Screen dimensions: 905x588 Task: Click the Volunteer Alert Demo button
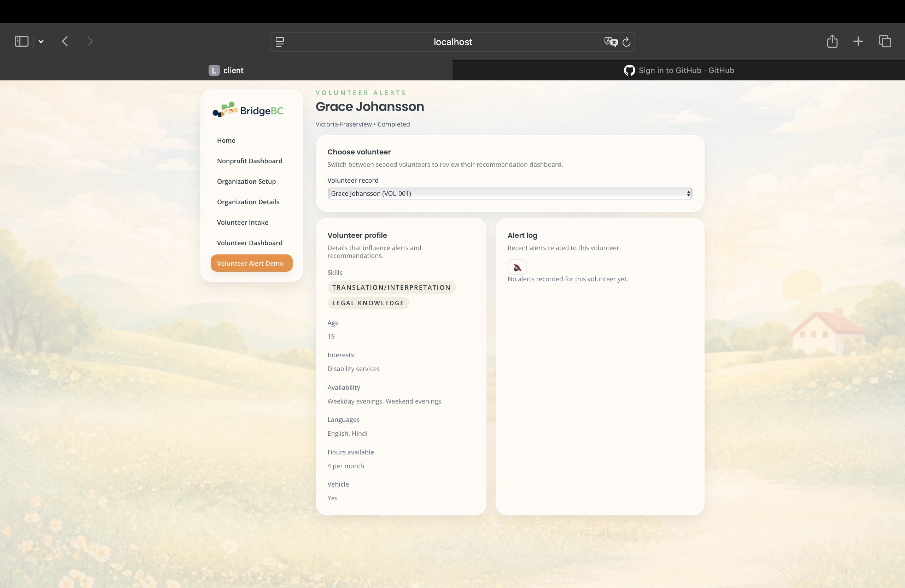click(251, 263)
